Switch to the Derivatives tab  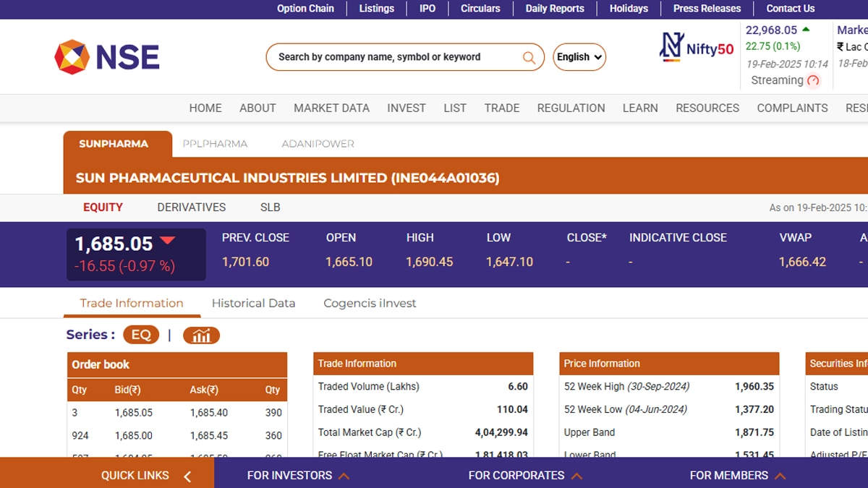click(x=192, y=207)
